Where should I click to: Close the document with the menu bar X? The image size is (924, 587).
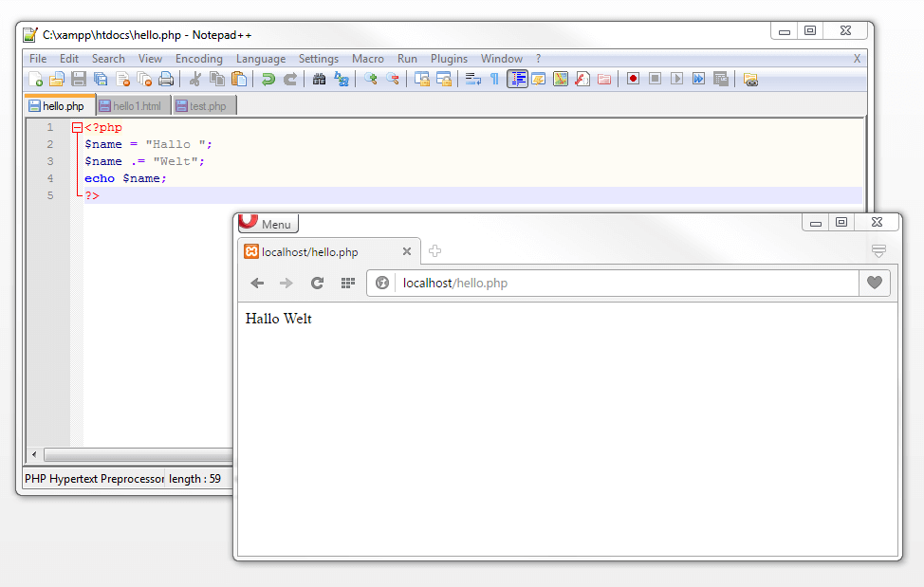(x=857, y=59)
